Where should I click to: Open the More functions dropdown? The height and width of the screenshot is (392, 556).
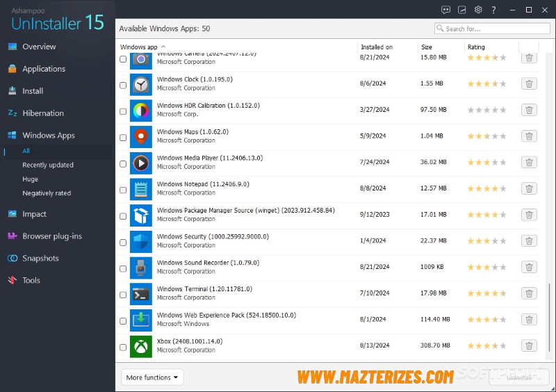click(x=152, y=377)
